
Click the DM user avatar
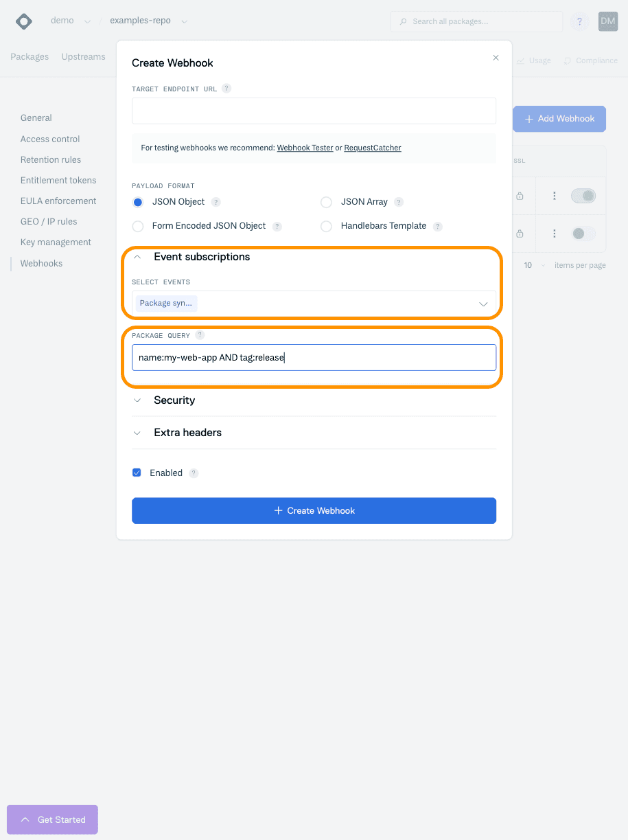click(x=607, y=21)
